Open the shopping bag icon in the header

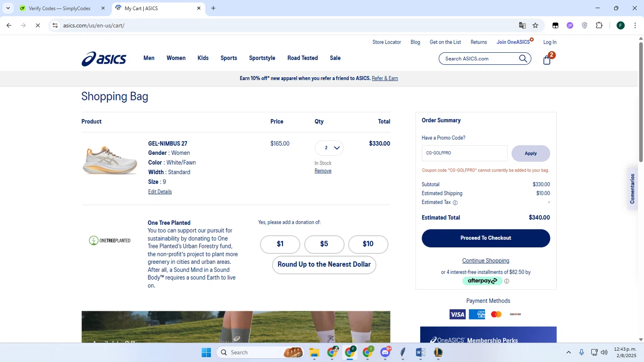(547, 59)
